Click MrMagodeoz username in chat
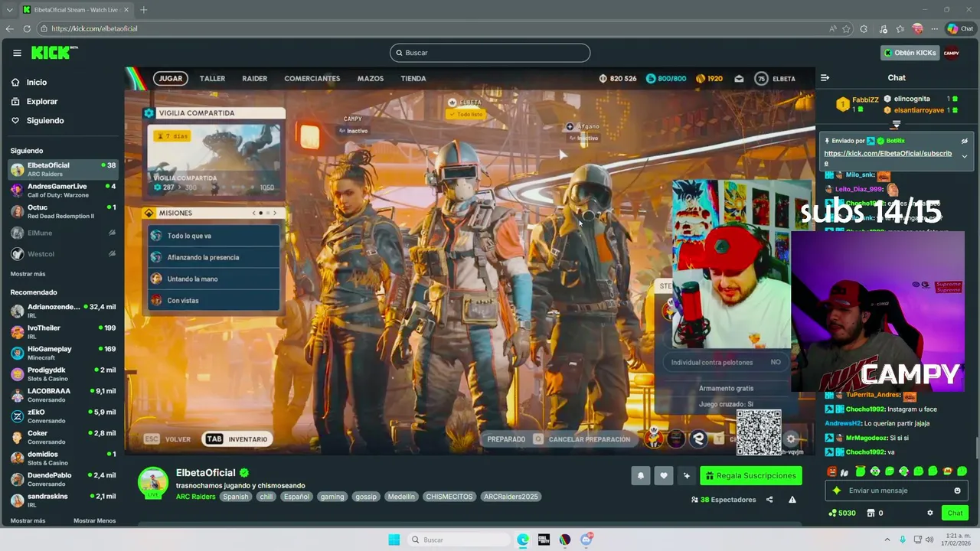The height and width of the screenshot is (551, 980). click(x=866, y=438)
